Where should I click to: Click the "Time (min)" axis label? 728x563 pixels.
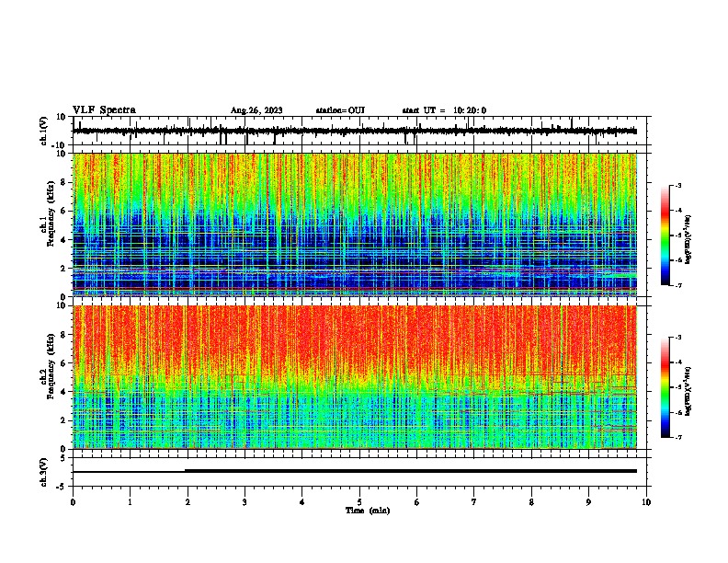click(x=368, y=511)
